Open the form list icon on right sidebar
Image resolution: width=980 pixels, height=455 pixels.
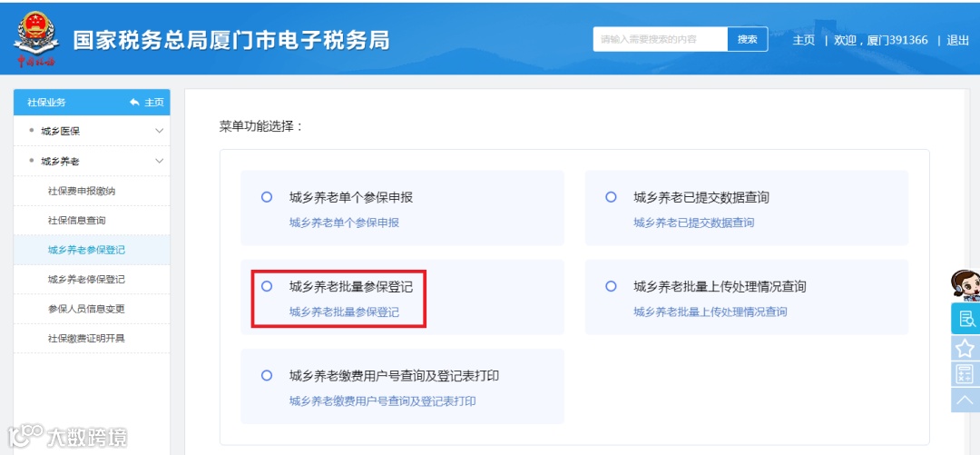[965, 319]
